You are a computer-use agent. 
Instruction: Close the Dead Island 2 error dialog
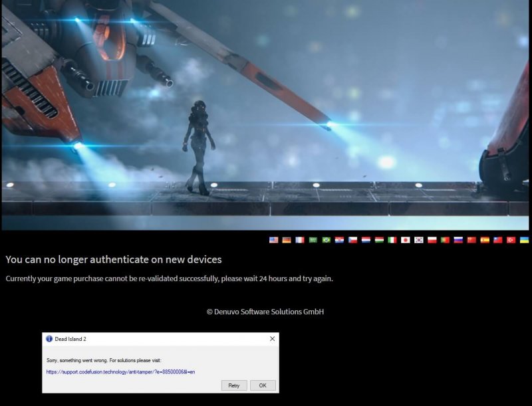(x=272, y=339)
